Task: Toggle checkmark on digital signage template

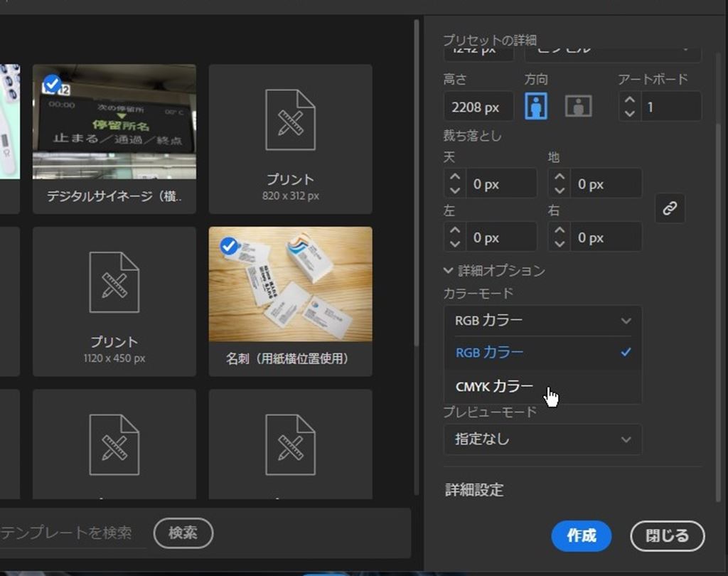Action: coord(52,85)
